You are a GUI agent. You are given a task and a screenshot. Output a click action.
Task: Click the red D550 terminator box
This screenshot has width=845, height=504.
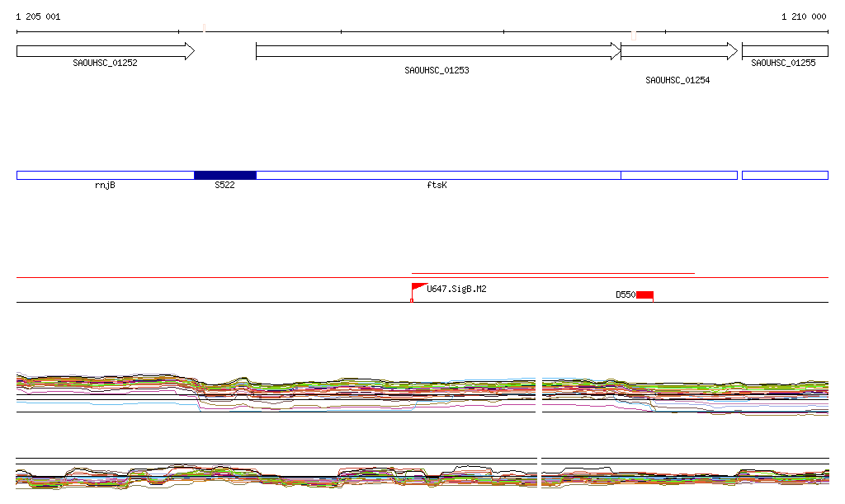click(x=644, y=294)
